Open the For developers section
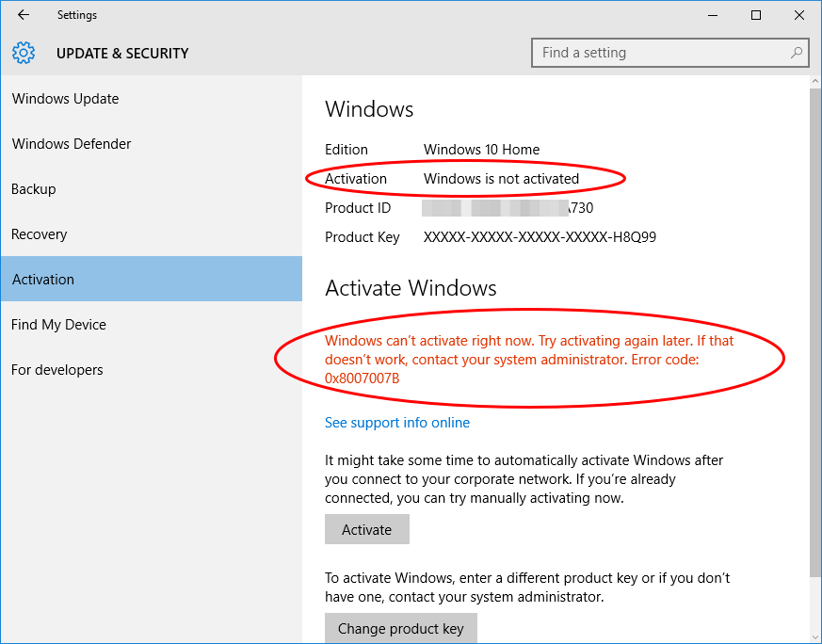The width and height of the screenshot is (822, 644). (x=151, y=369)
